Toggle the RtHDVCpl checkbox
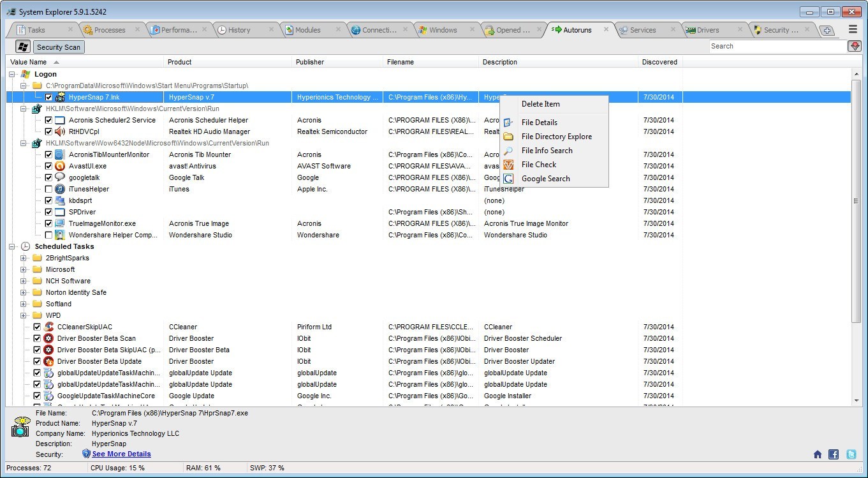The height and width of the screenshot is (478, 868). point(48,131)
